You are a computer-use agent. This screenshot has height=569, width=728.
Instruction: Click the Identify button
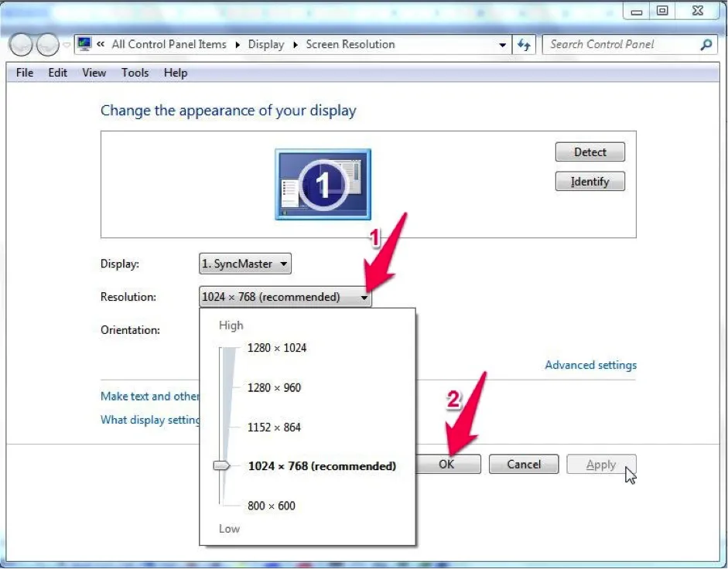point(590,181)
